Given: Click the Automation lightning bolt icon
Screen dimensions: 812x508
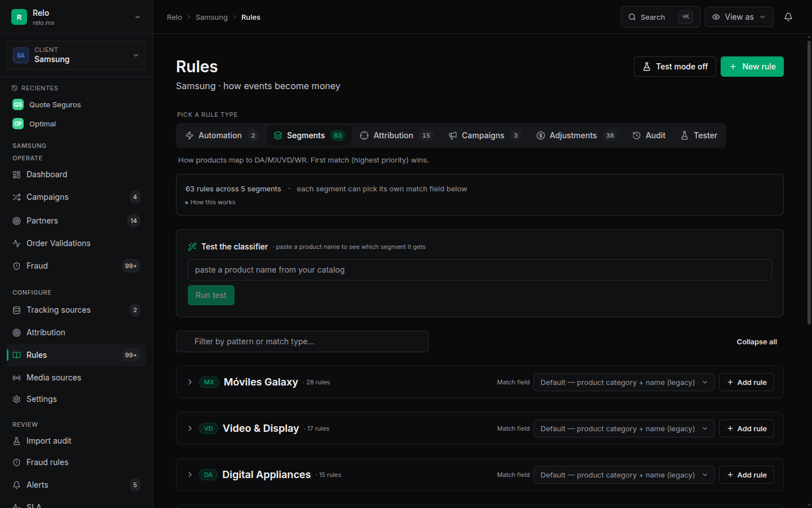Looking at the screenshot, I should pos(189,135).
